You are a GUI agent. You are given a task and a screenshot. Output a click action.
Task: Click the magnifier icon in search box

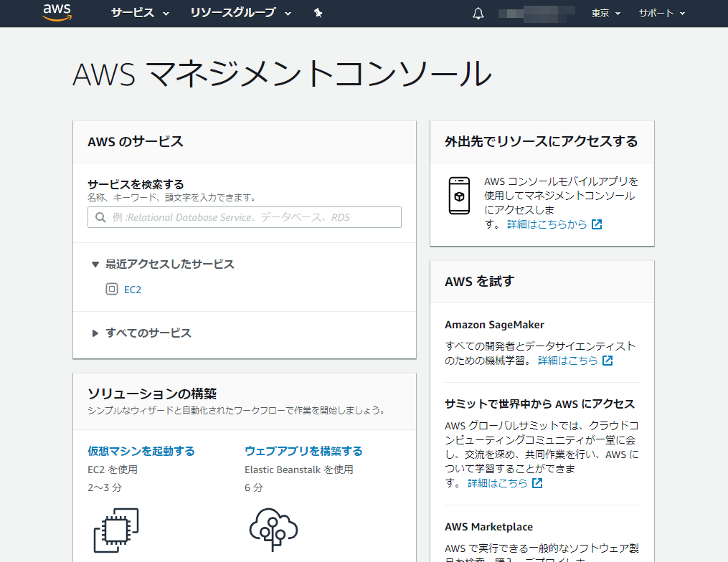point(100,217)
